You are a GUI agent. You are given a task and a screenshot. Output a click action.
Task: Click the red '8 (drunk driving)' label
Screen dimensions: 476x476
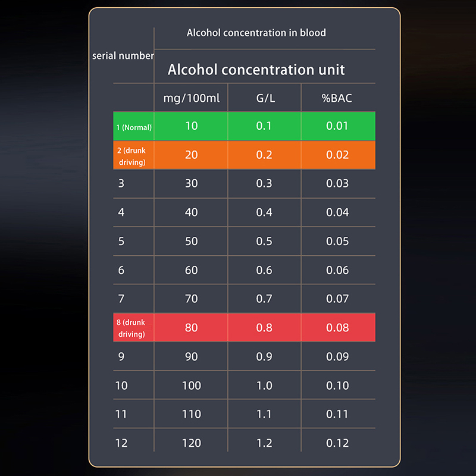(x=131, y=328)
